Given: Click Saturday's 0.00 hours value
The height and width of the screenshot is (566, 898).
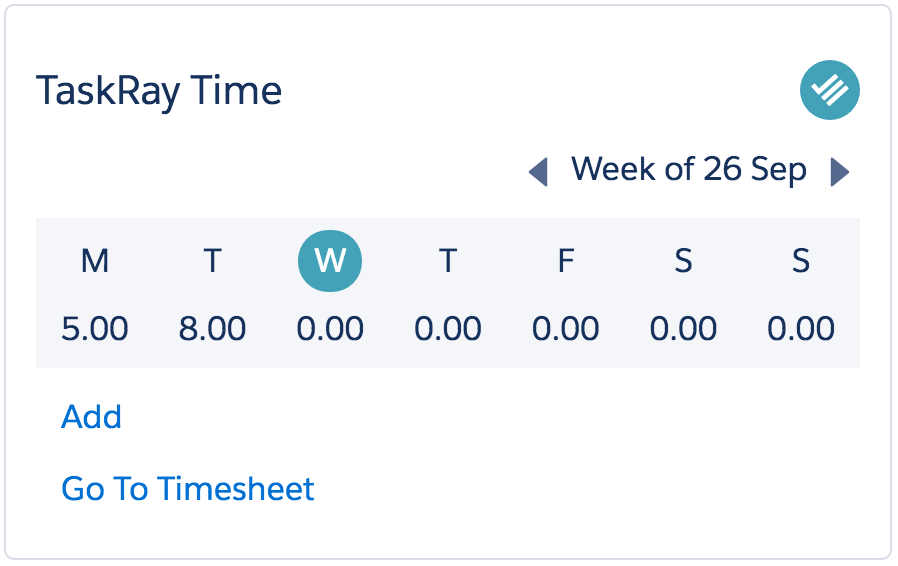Looking at the screenshot, I should [x=683, y=329].
